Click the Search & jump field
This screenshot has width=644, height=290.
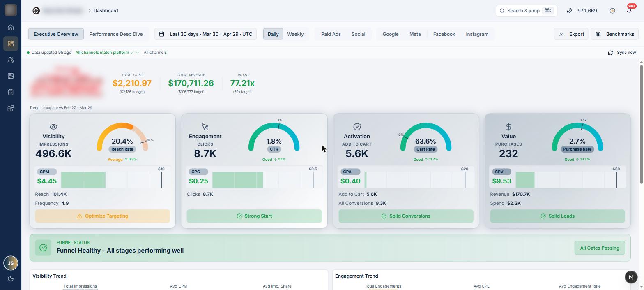[x=527, y=11]
